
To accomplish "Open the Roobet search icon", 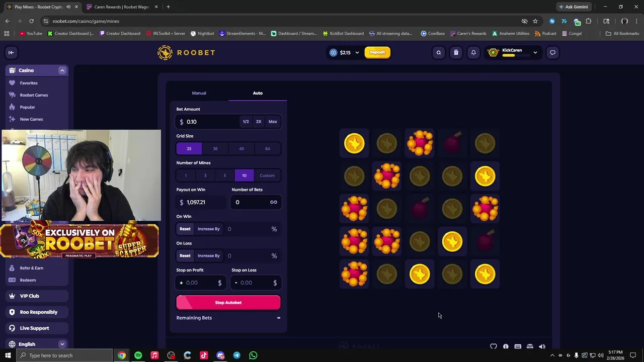I will 439,52.
